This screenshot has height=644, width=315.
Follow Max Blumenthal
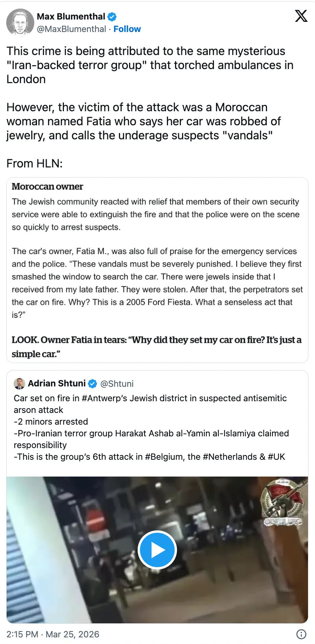coord(127,29)
